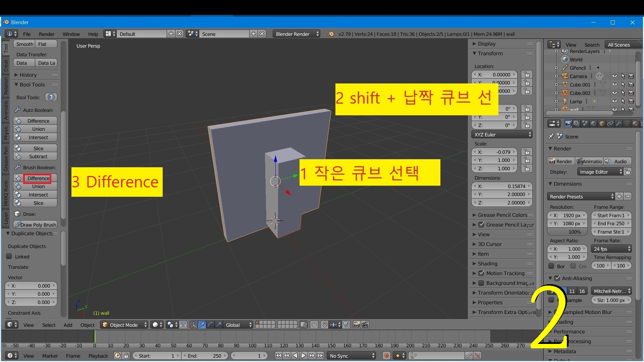
Task: Open the World properties tab (globe icon)
Action: [593, 124]
